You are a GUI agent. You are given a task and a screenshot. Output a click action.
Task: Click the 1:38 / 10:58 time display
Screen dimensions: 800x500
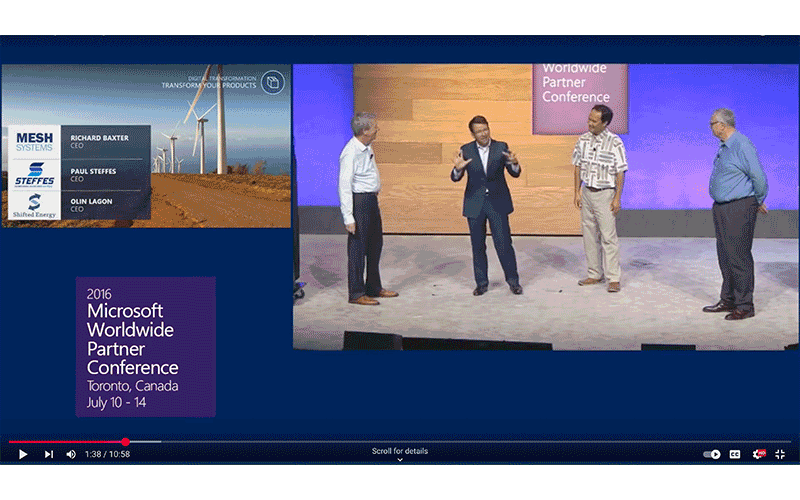click(x=108, y=454)
